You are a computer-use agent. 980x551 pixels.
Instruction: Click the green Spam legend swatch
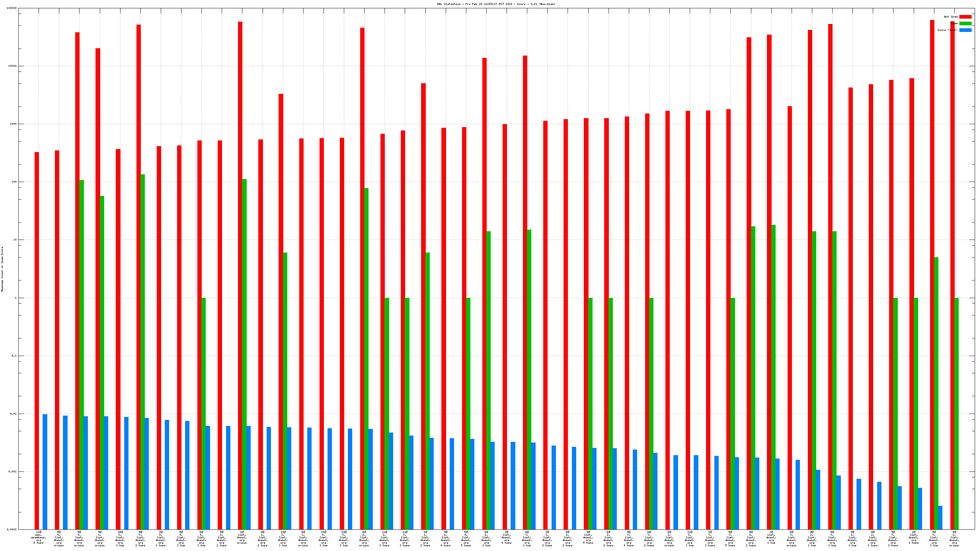tap(965, 24)
